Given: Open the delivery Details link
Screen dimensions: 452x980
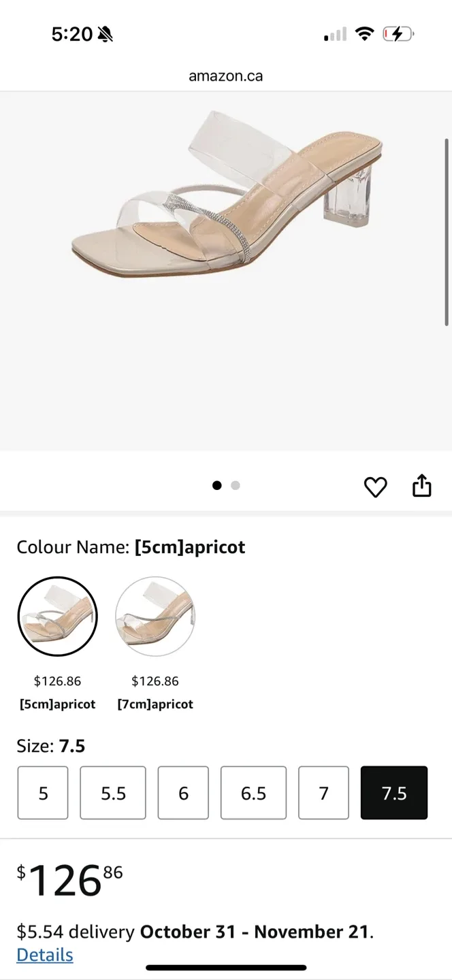Looking at the screenshot, I should 44,954.
